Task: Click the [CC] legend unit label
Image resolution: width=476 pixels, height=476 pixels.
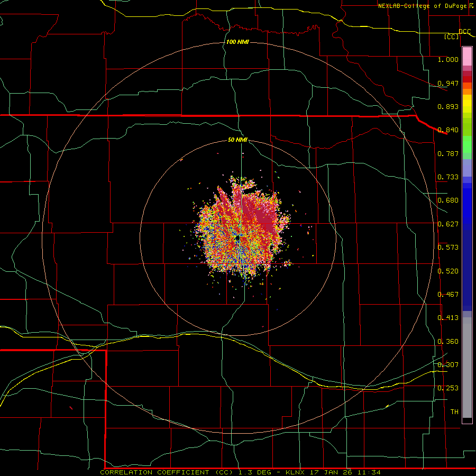Action: [452, 36]
